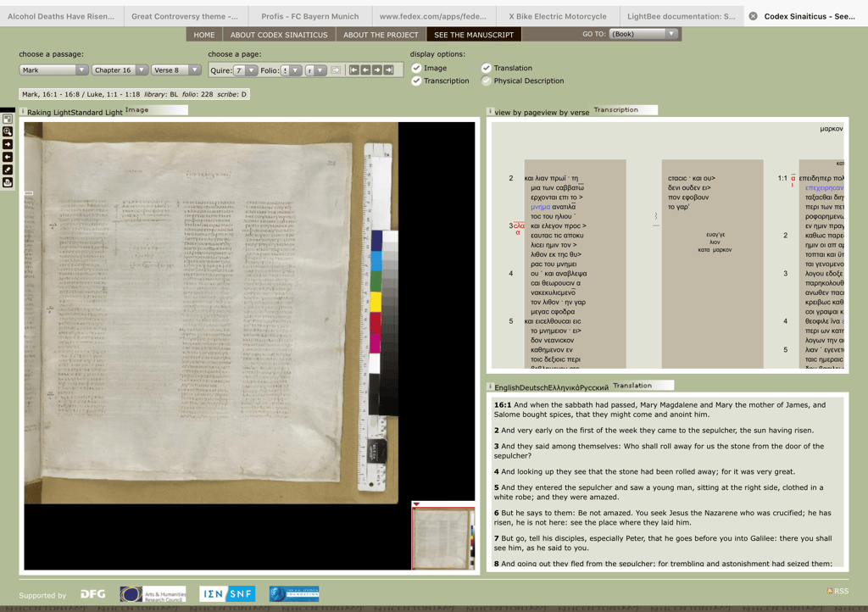Choose English translation language

point(509,387)
